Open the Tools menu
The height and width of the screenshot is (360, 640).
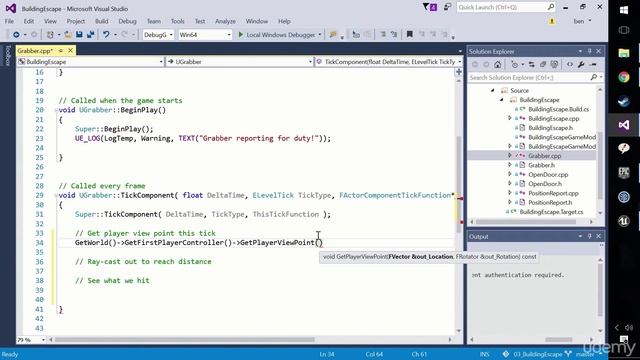point(178,21)
